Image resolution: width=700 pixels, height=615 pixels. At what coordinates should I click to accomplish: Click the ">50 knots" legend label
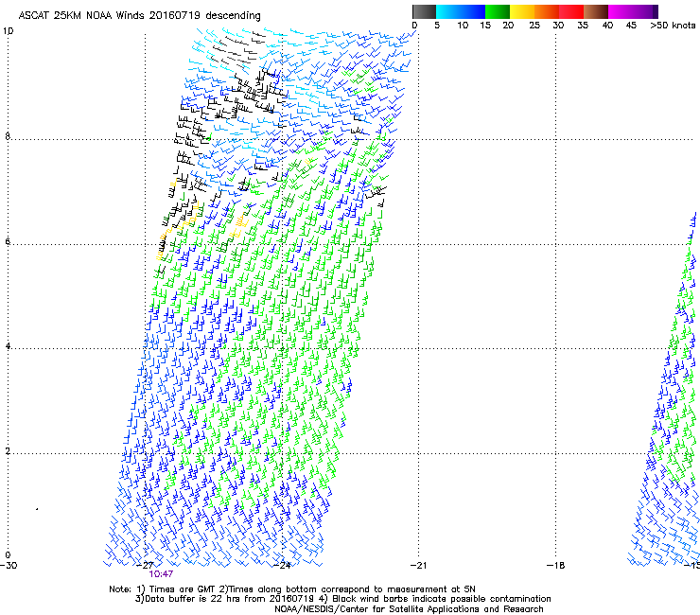[673, 26]
